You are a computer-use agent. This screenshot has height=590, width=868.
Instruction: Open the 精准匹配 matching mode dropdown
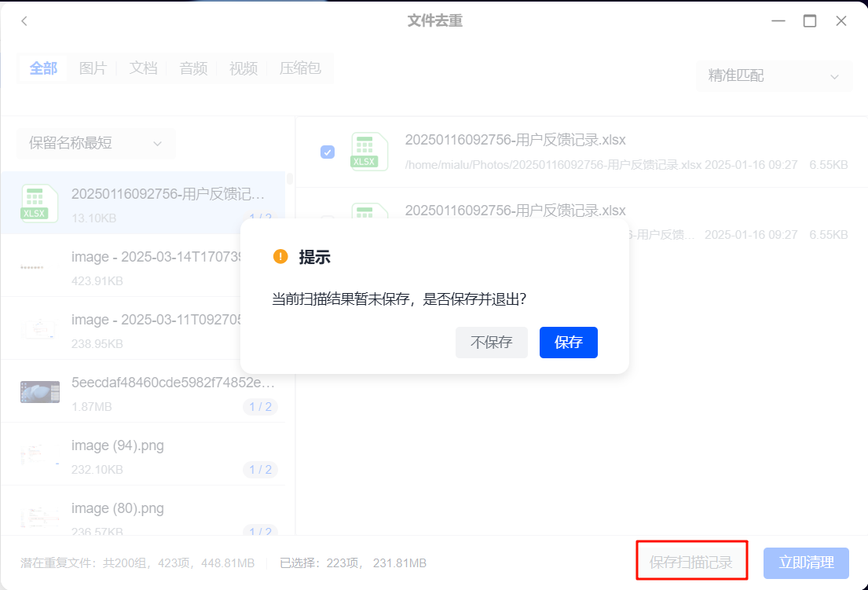(773, 76)
